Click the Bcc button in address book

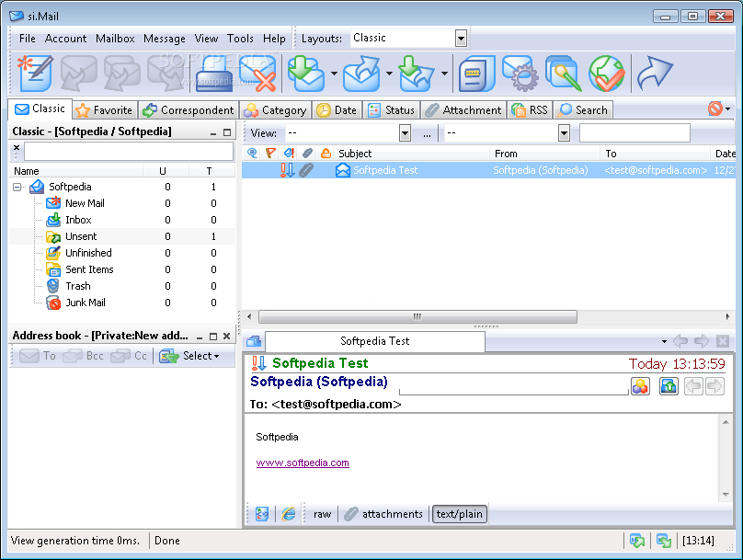click(x=84, y=356)
